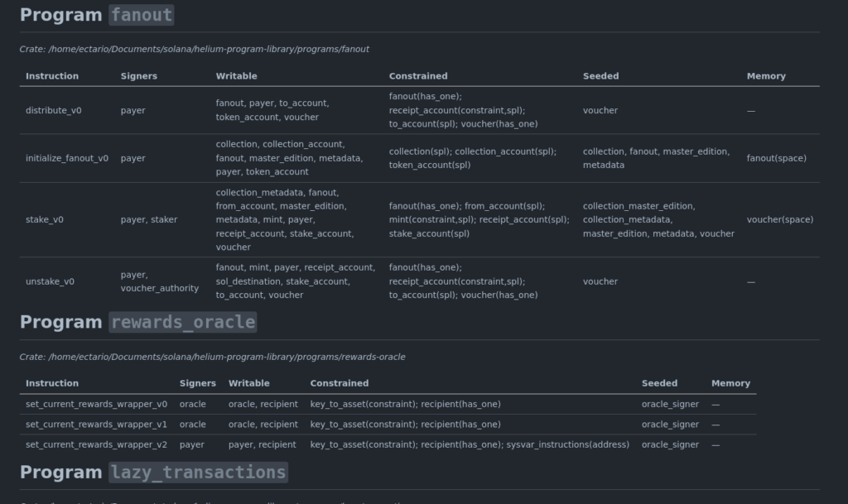Click the rewards_oracle heading badge

tap(182, 322)
